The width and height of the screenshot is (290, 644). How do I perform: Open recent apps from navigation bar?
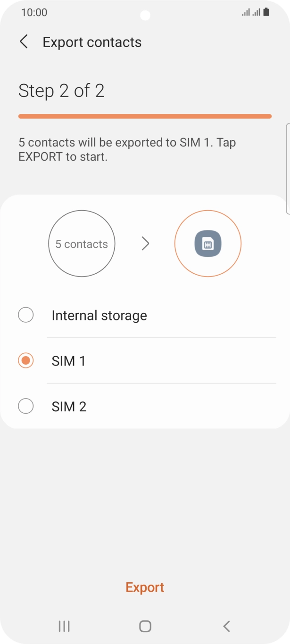(x=64, y=626)
